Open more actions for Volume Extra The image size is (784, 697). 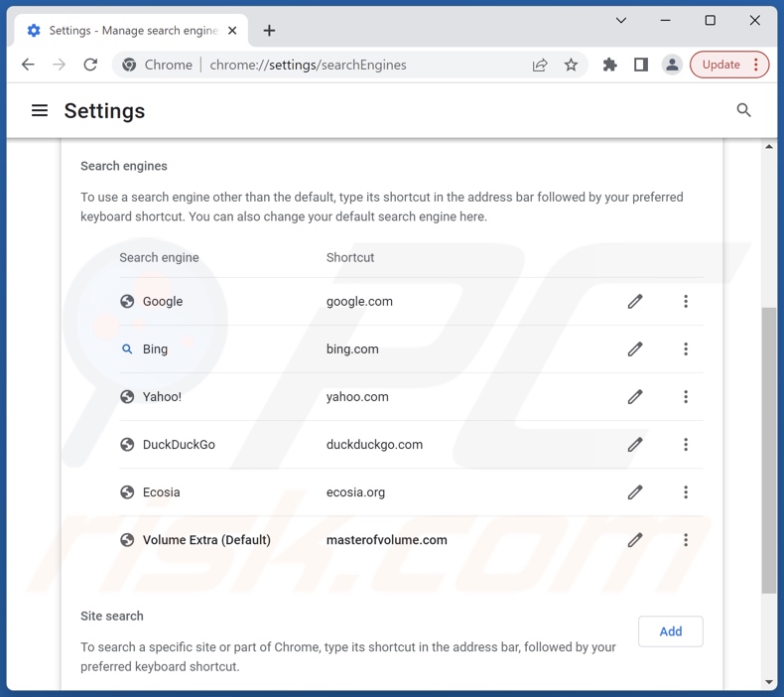(x=686, y=540)
